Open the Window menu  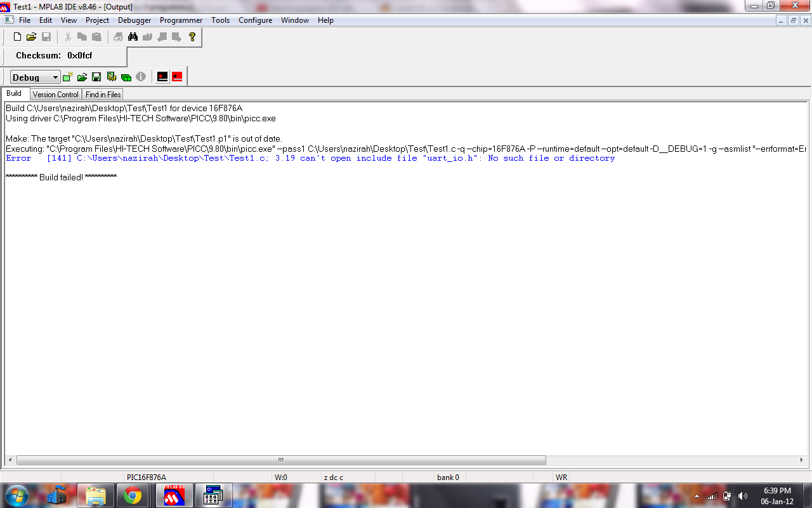(295, 20)
